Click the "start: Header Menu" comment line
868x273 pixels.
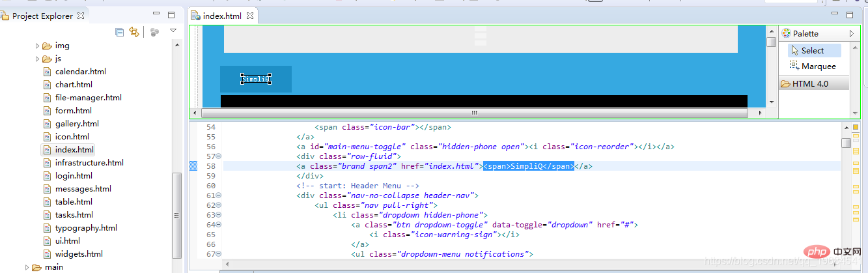point(357,186)
